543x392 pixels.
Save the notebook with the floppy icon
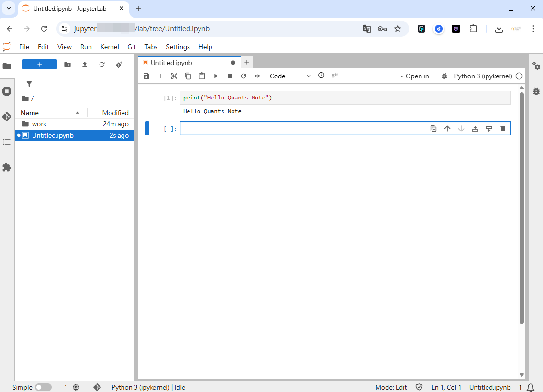pos(146,76)
